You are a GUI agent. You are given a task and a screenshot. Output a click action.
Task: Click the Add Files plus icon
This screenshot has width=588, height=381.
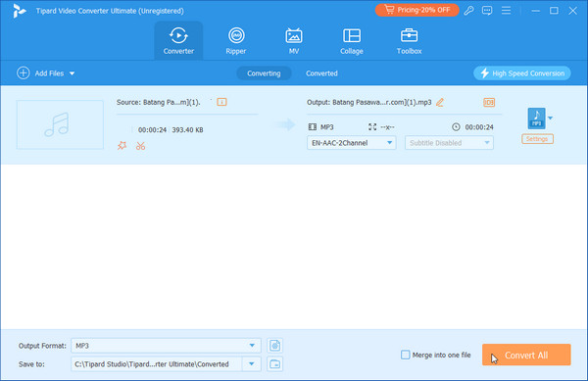(24, 73)
